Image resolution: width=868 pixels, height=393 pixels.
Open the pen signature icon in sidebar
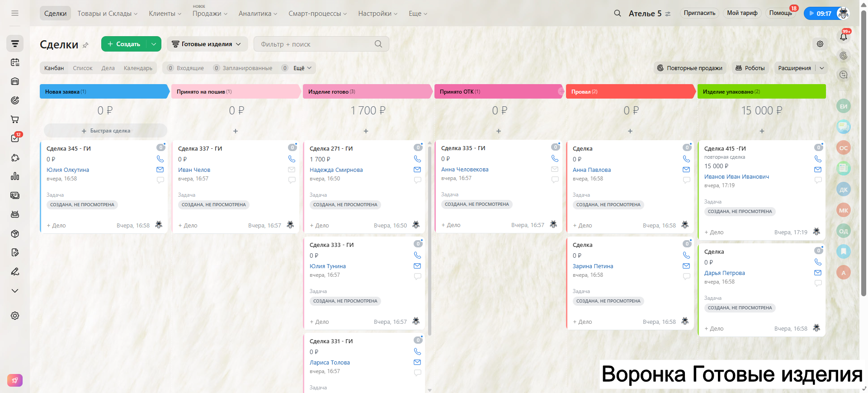point(15,272)
